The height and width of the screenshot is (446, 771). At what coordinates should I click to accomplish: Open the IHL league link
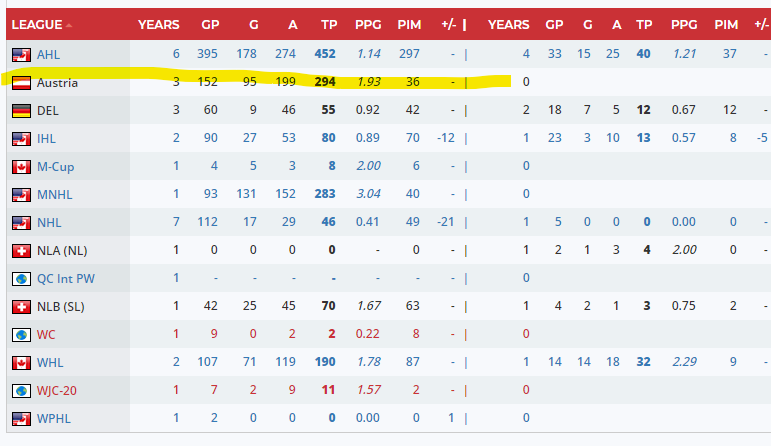pyautogui.click(x=46, y=138)
